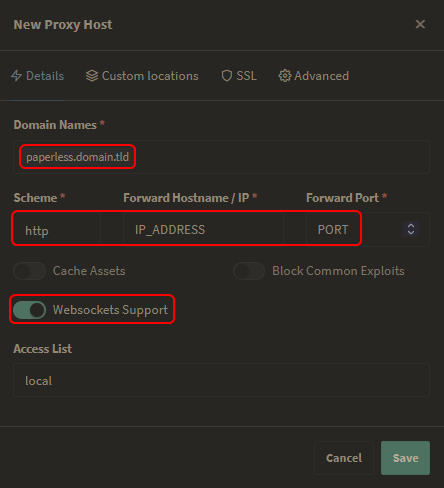Screen dimensions: 444x488
Task: Click the Forward Port field
Action: (368, 230)
